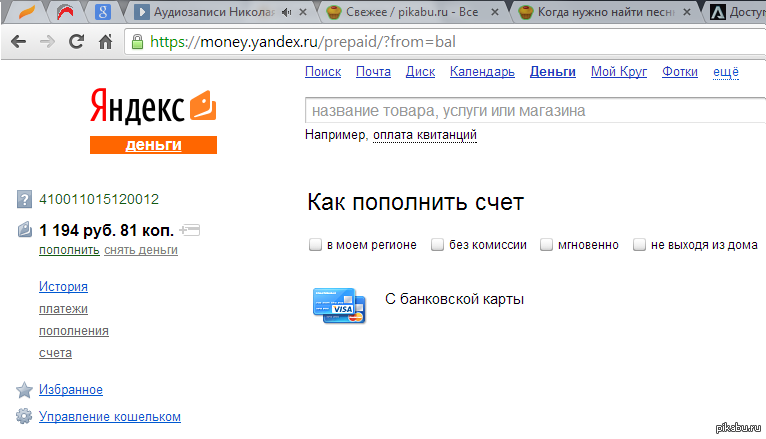Check the 'в моем регионе' checkbox
766x439 pixels.
tap(316, 244)
